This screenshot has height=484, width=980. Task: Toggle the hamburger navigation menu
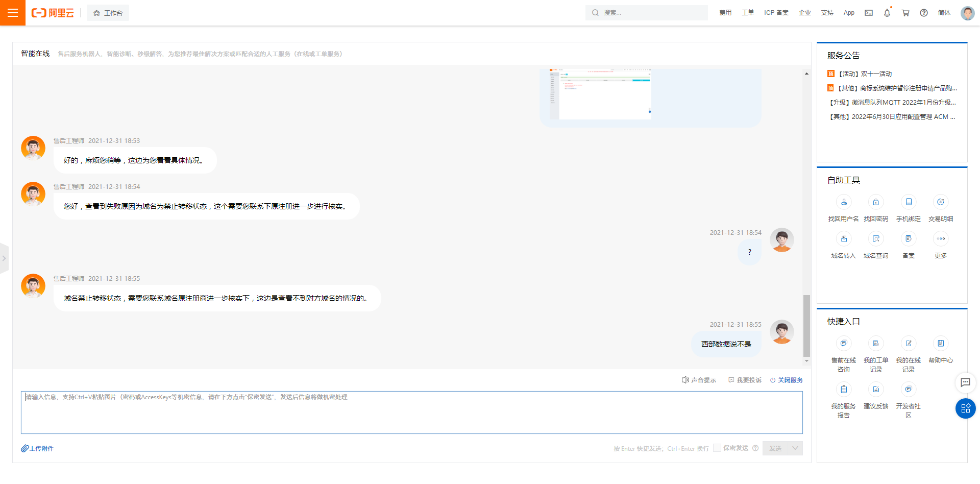point(12,12)
